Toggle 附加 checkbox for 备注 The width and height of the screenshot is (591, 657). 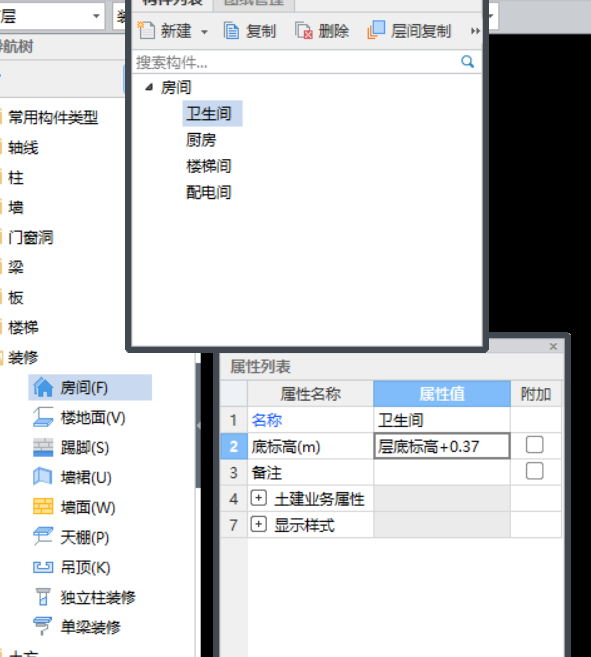(534, 471)
